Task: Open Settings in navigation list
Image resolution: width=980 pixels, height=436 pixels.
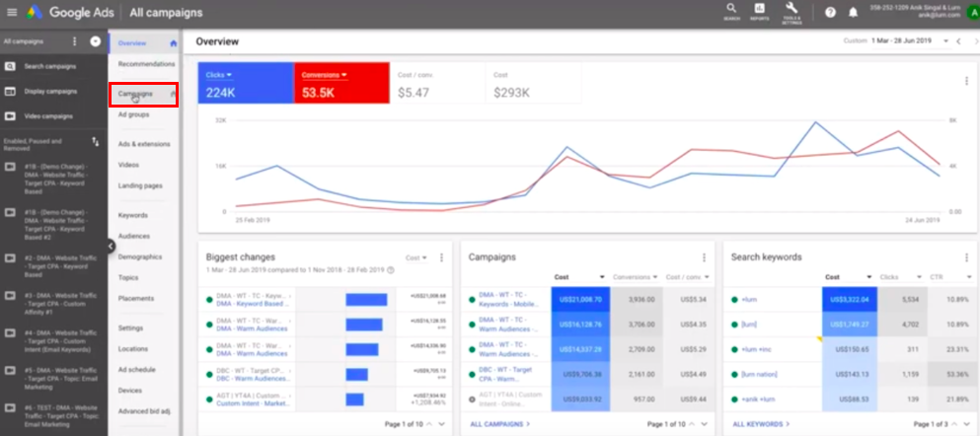Action: [130, 327]
